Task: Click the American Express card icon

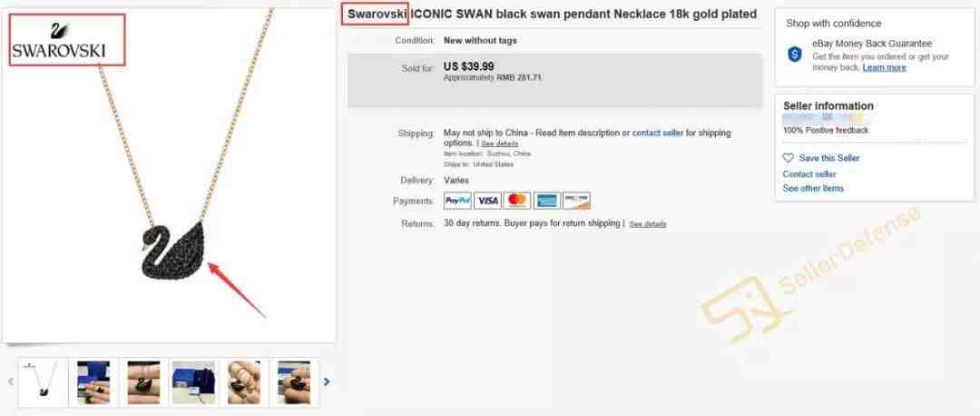Action: click(547, 201)
